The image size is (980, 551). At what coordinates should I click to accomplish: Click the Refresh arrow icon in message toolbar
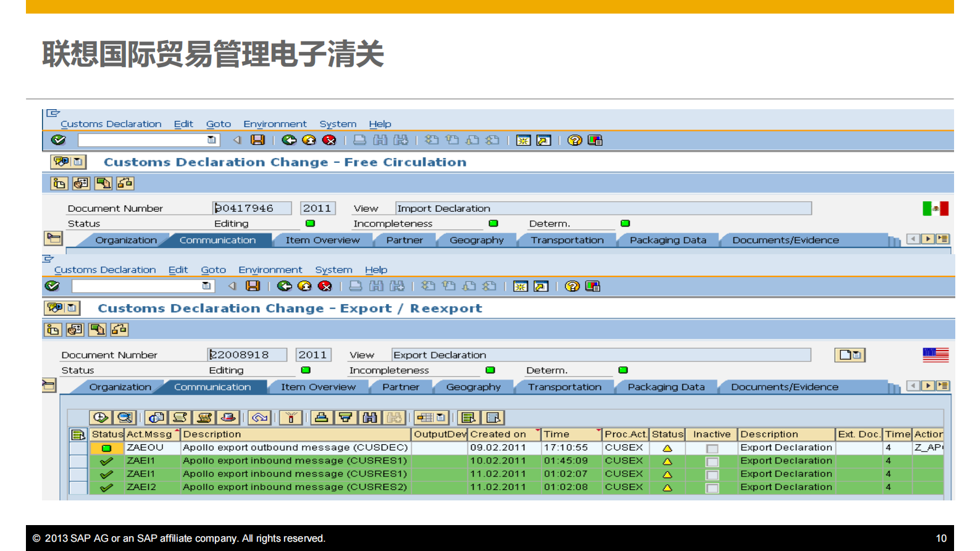click(259, 418)
